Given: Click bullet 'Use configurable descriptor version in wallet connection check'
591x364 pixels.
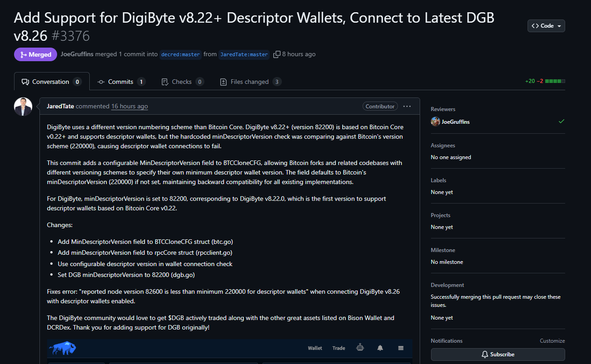Looking at the screenshot, I should coord(145,264).
